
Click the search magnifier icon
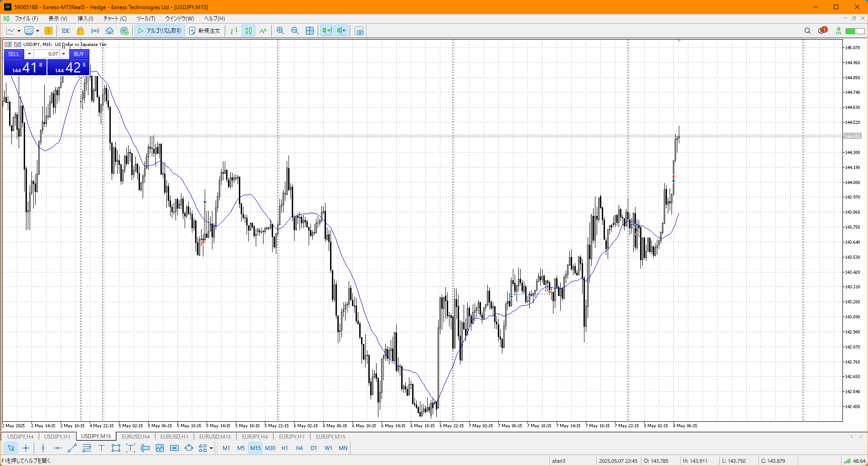(x=807, y=31)
